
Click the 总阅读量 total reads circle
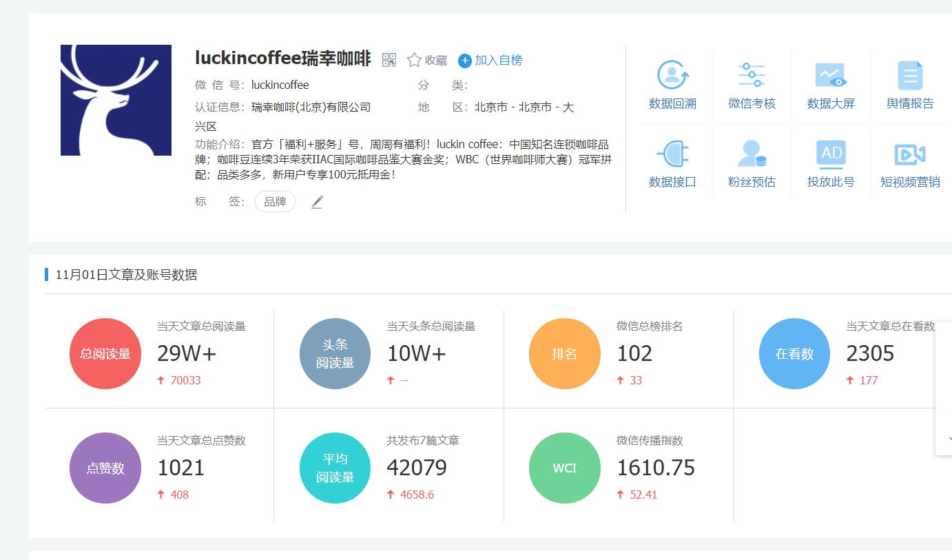click(105, 353)
